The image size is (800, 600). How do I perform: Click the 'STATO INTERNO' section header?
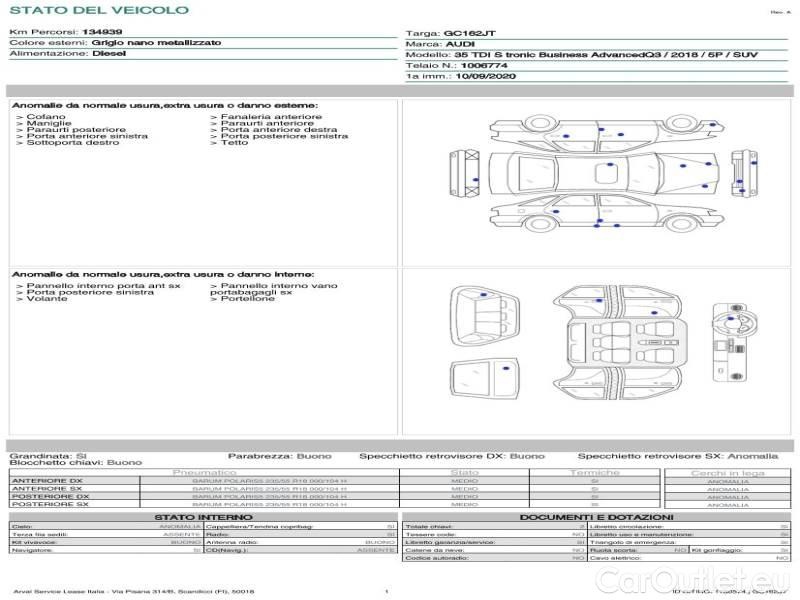[203, 517]
